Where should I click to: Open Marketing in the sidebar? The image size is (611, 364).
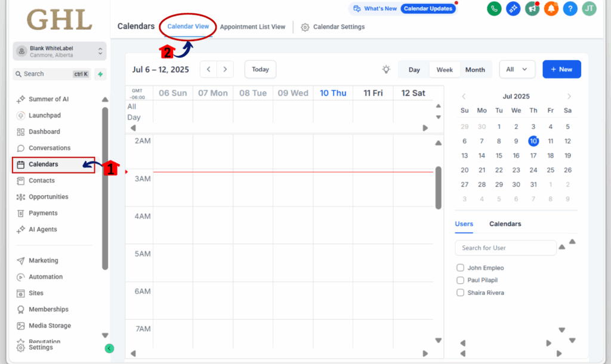[x=43, y=261]
